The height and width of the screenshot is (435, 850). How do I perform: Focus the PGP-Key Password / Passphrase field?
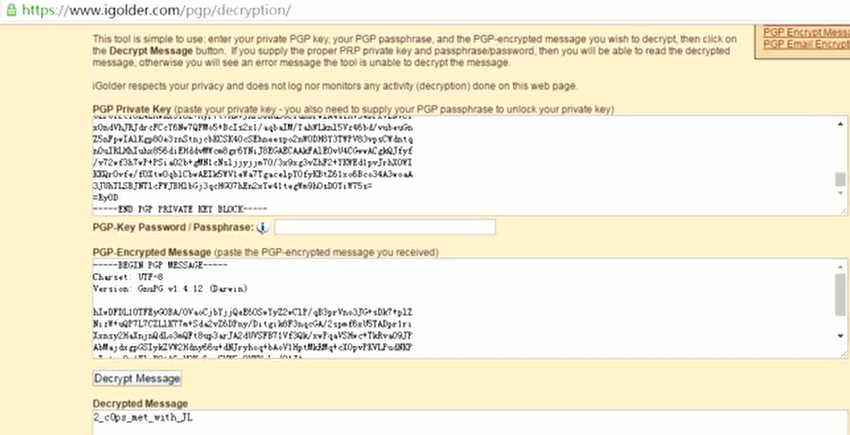[385, 227]
